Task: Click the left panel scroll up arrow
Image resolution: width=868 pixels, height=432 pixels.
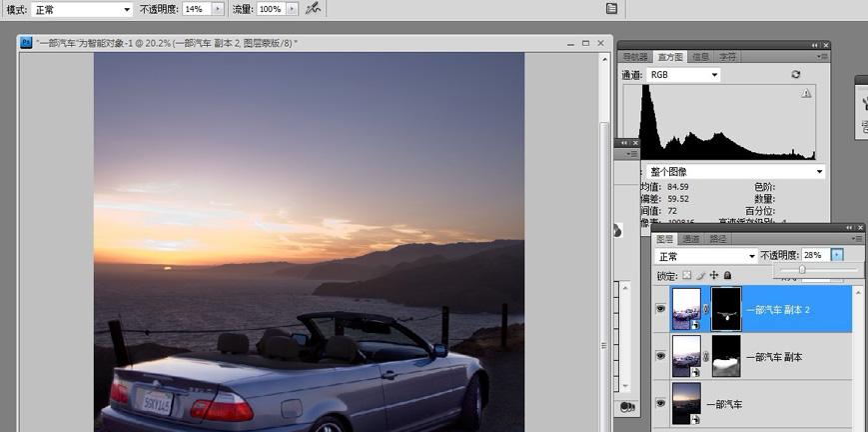Action: pyautogui.click(x=625, y=287)
